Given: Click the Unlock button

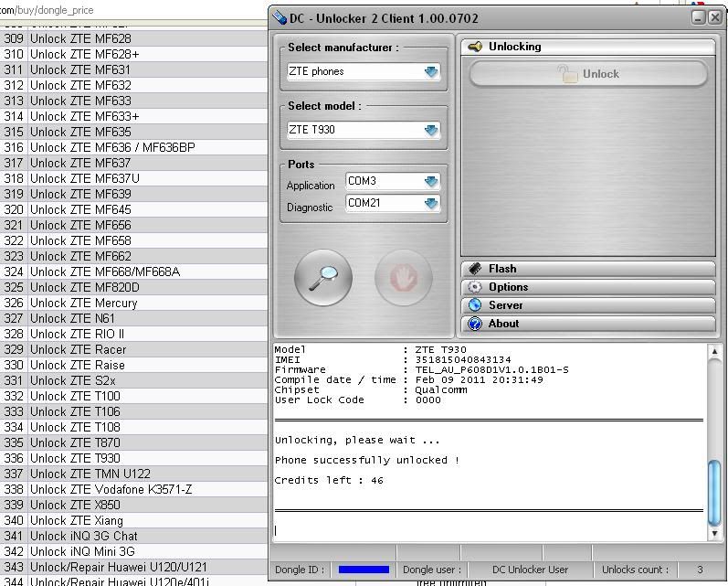Looking at the screenshot, I should point(588,74).
